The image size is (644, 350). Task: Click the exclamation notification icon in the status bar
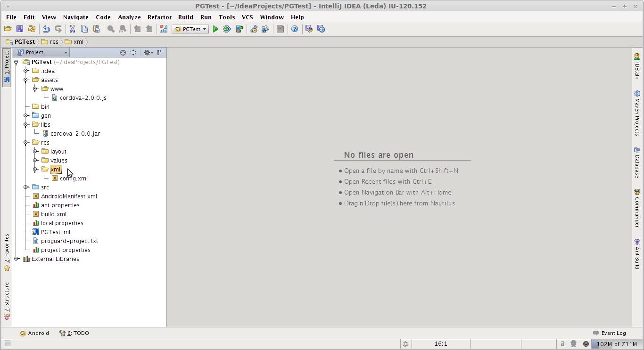(586, 344)
